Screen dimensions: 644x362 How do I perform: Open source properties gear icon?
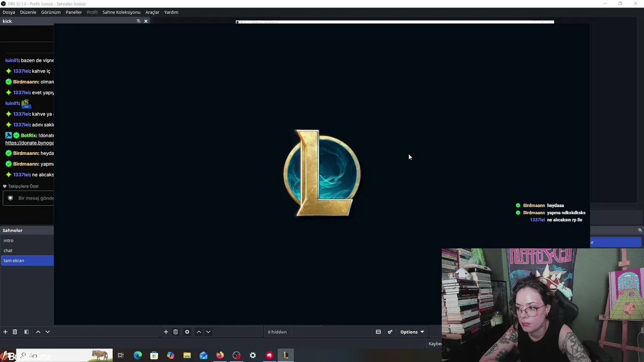(x=187, y=332)
